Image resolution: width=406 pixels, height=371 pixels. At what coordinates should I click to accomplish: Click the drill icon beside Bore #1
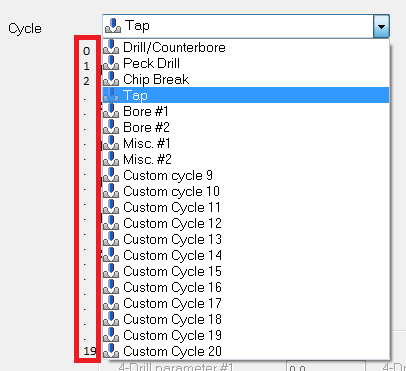pyautogui.click(x=111, y=111)
